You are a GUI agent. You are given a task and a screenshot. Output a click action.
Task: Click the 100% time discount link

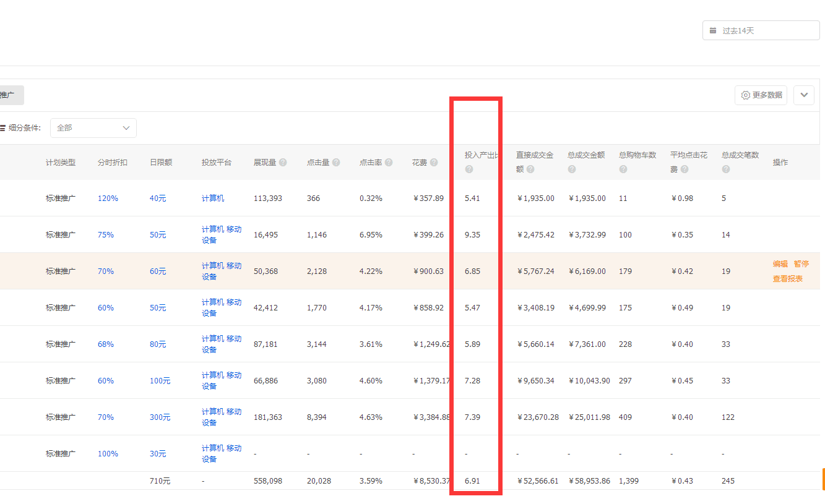(x=108, y=454)
